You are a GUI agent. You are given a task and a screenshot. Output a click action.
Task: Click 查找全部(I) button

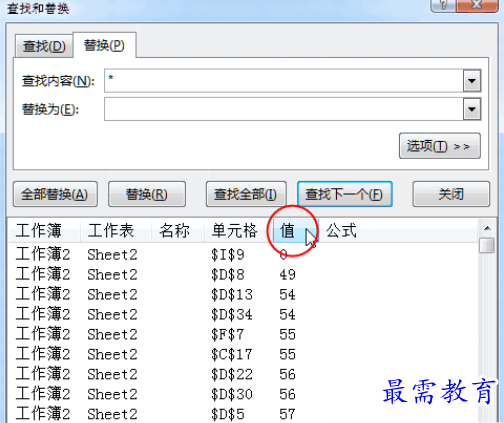246,194
